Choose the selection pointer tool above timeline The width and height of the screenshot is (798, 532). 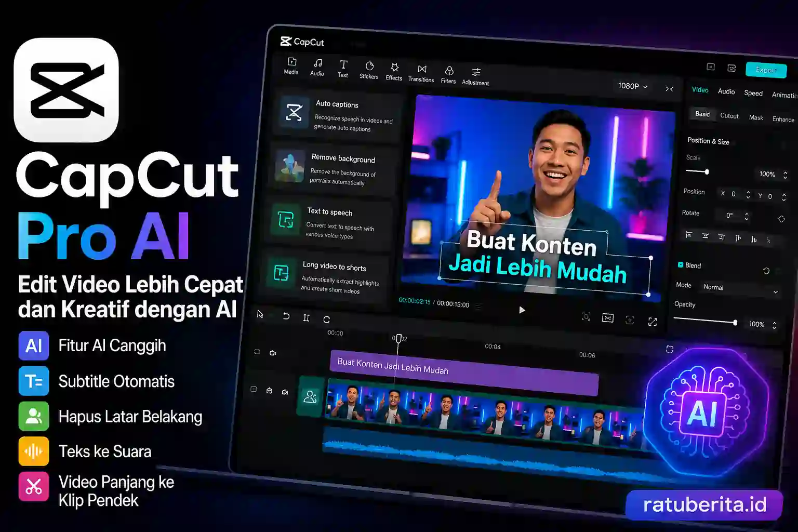click(260, 314)
